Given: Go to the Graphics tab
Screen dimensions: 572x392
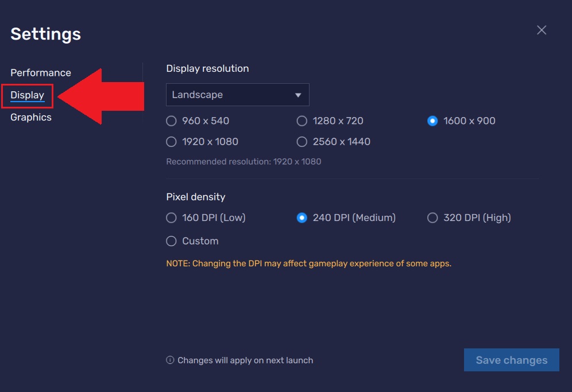Looking at the screenshot, I should (31, 118).
